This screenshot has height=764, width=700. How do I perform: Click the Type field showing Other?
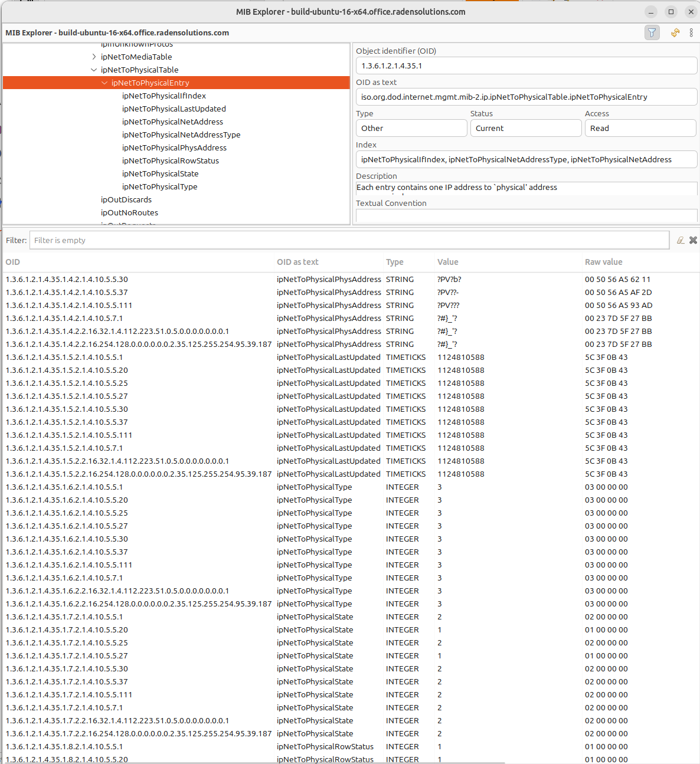tap(411, 128)
